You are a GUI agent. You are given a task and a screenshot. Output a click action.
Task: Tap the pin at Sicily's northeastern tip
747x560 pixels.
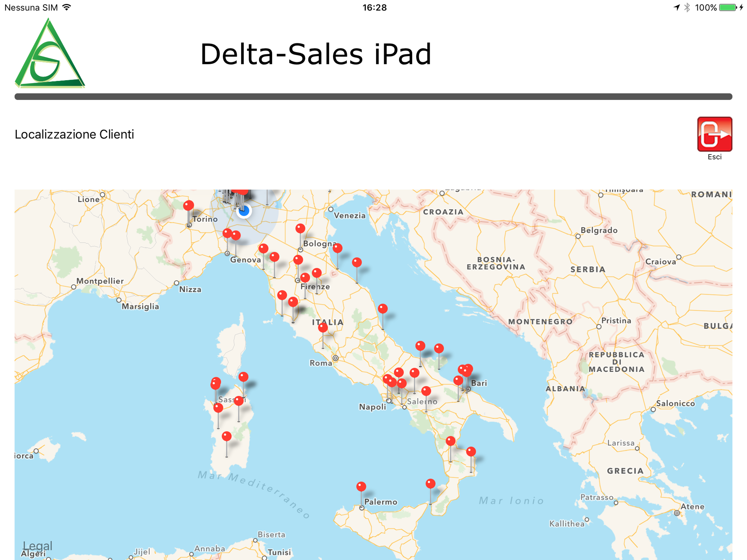coord(430,484)
